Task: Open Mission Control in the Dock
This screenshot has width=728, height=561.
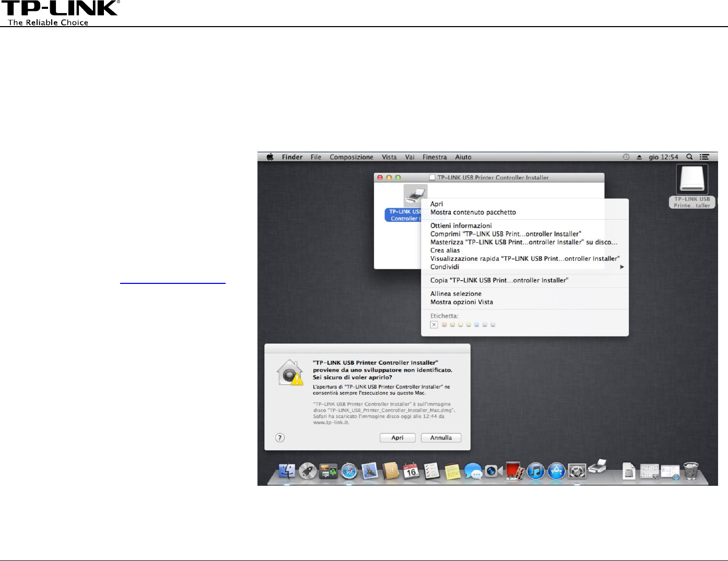Action: (x=328, y=471)
